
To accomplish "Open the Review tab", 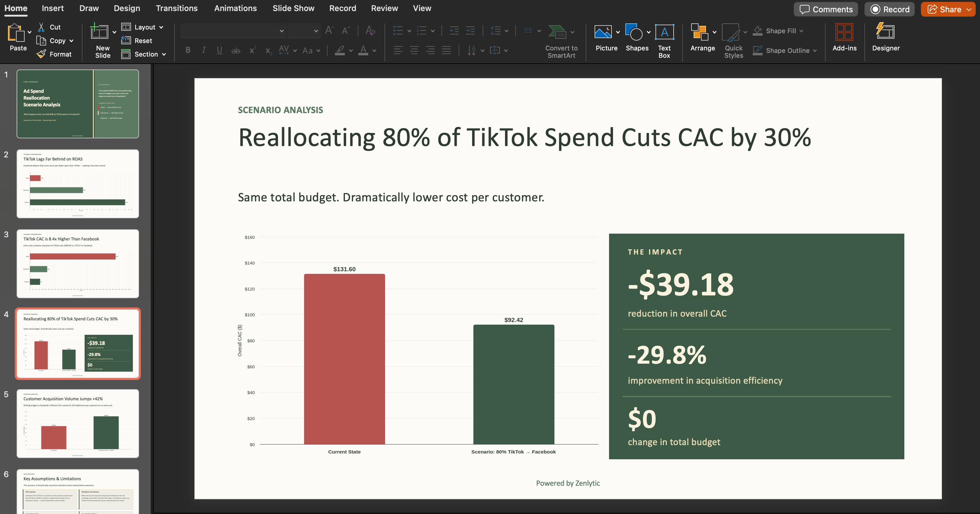I will click(384, 8).
